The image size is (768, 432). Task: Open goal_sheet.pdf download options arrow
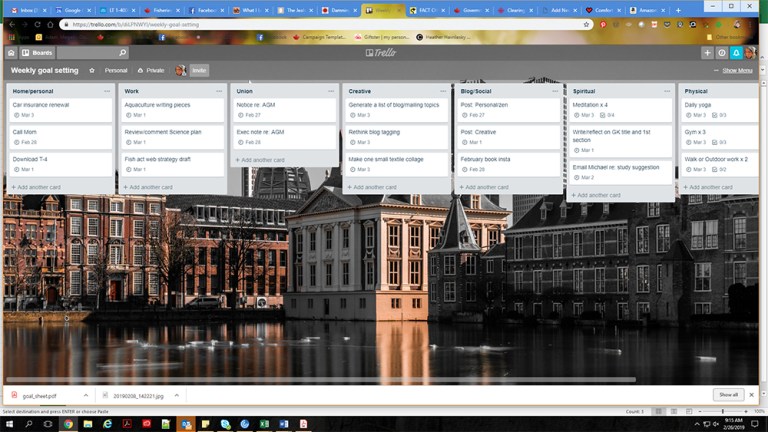pos(86,396)
